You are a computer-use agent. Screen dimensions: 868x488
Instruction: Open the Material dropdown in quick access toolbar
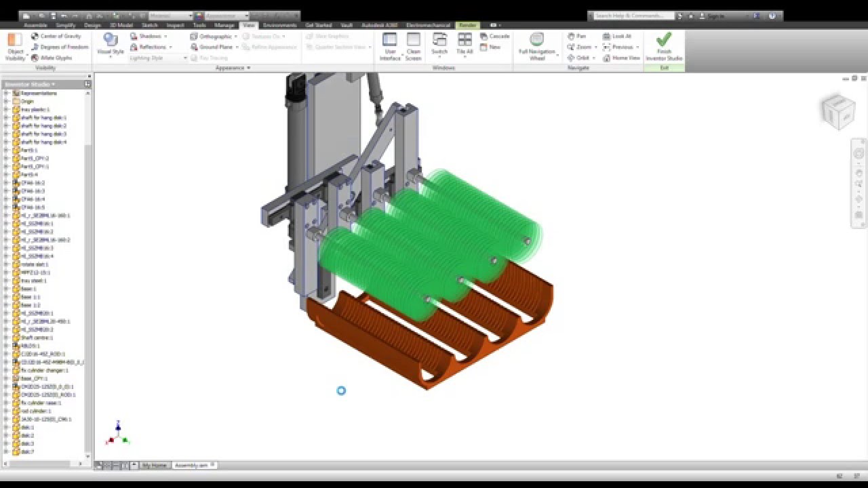pos(170,16)
